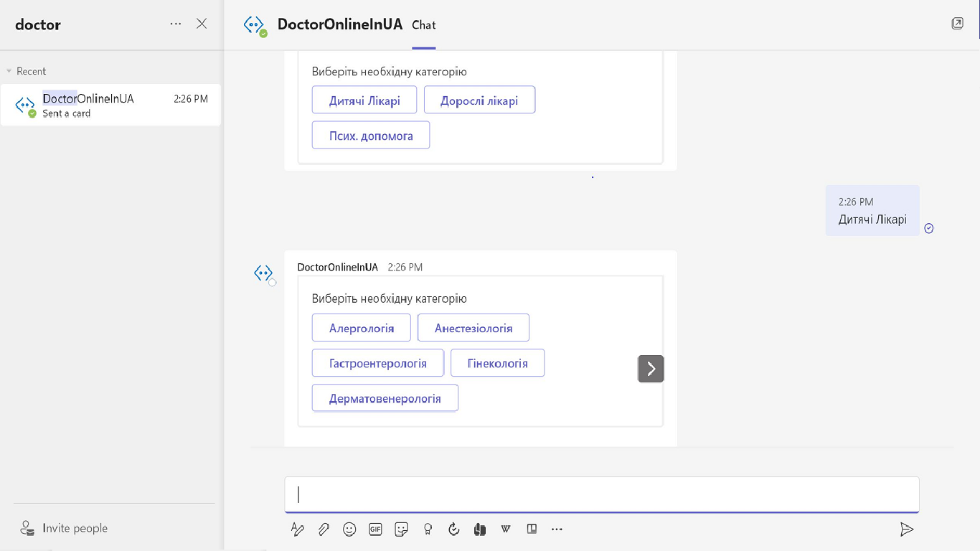Show more messaging extensions

[557, 529]
